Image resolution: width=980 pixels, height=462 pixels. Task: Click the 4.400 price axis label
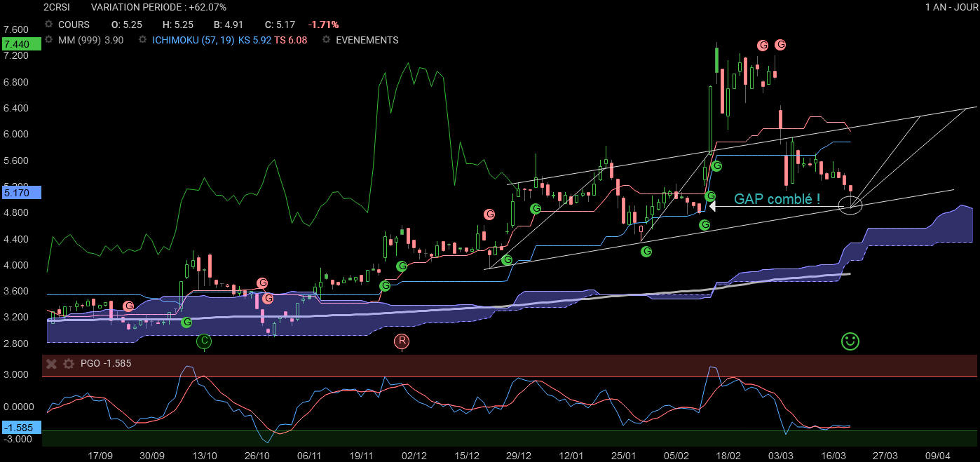(x=15, y=239)
